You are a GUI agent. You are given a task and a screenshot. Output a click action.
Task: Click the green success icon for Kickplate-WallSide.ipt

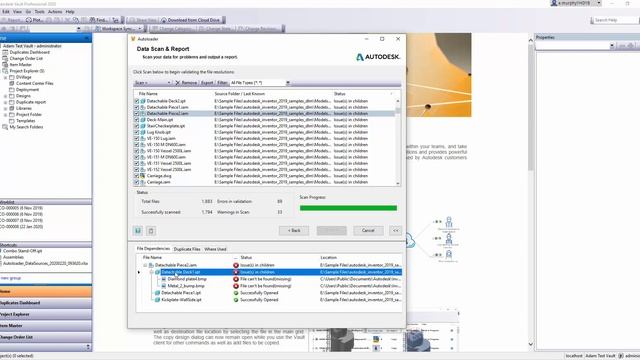point(236,300)
